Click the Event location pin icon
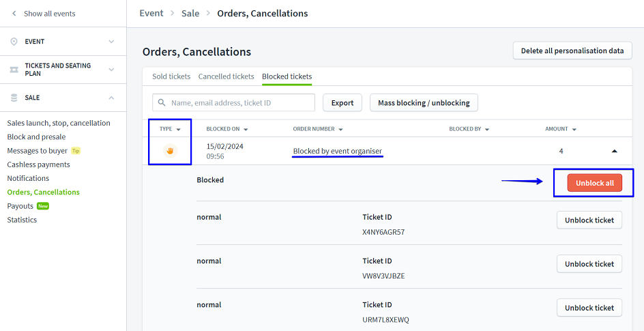 [14, 42]
